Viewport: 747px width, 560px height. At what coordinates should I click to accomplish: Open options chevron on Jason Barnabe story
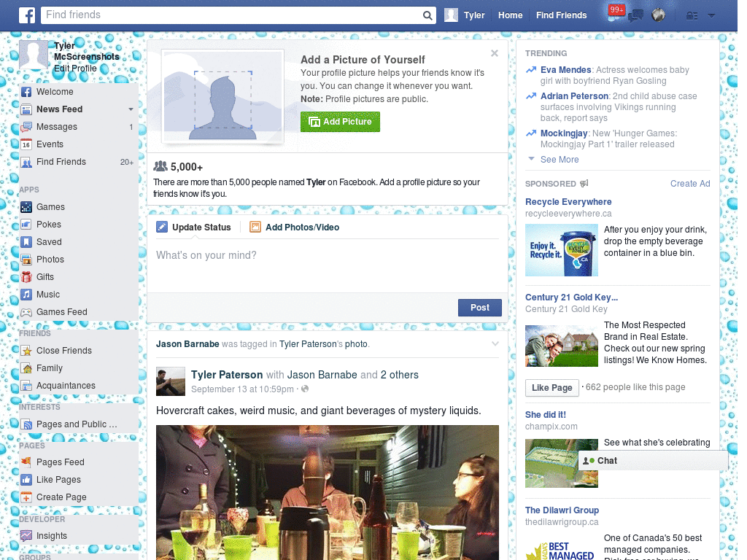tap(495, 344)
